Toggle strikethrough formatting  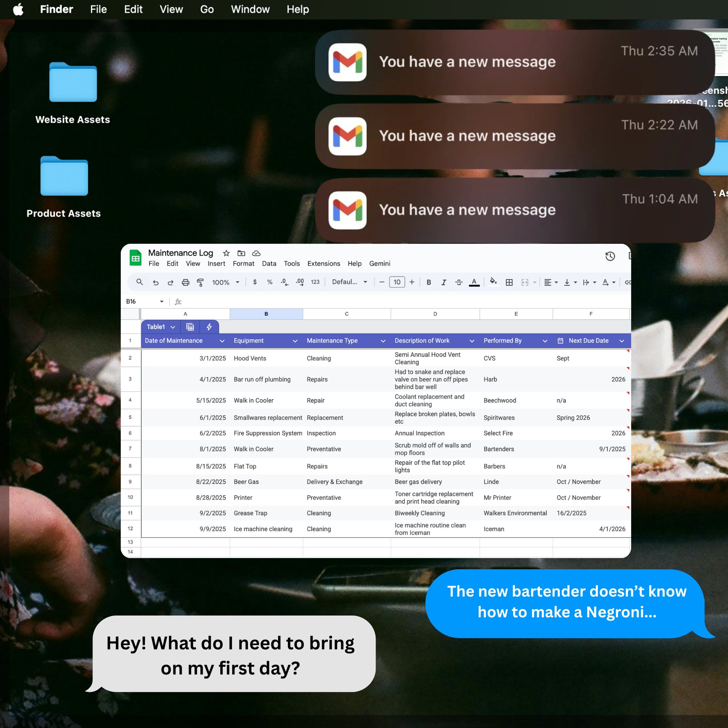(459, 282)
